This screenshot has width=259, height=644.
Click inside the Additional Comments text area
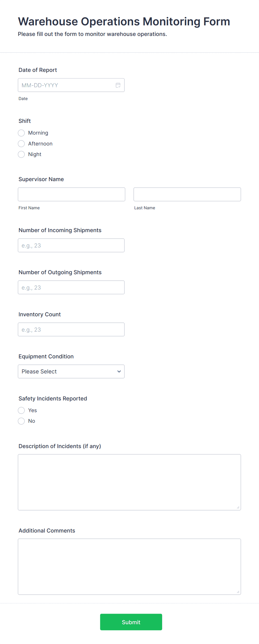[x=129, y=567]
